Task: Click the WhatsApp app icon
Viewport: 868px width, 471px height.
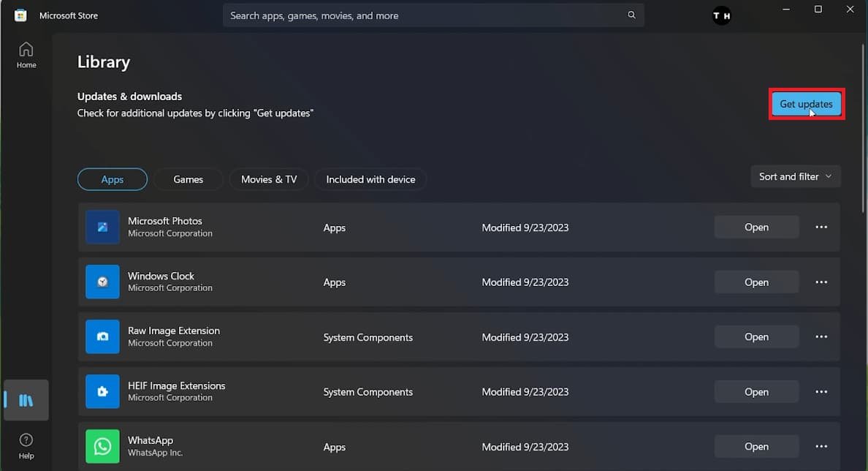Action: [x=102, y=447]
